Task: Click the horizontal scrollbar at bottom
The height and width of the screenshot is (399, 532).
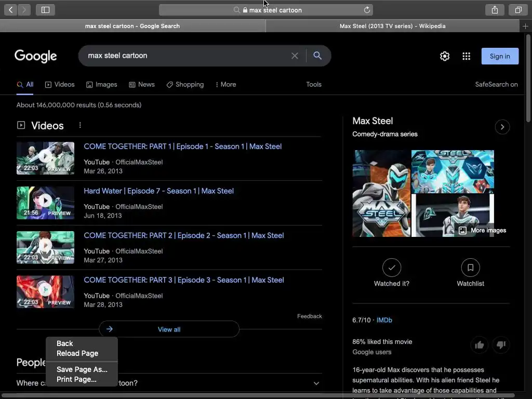Action: pos(258,395)
